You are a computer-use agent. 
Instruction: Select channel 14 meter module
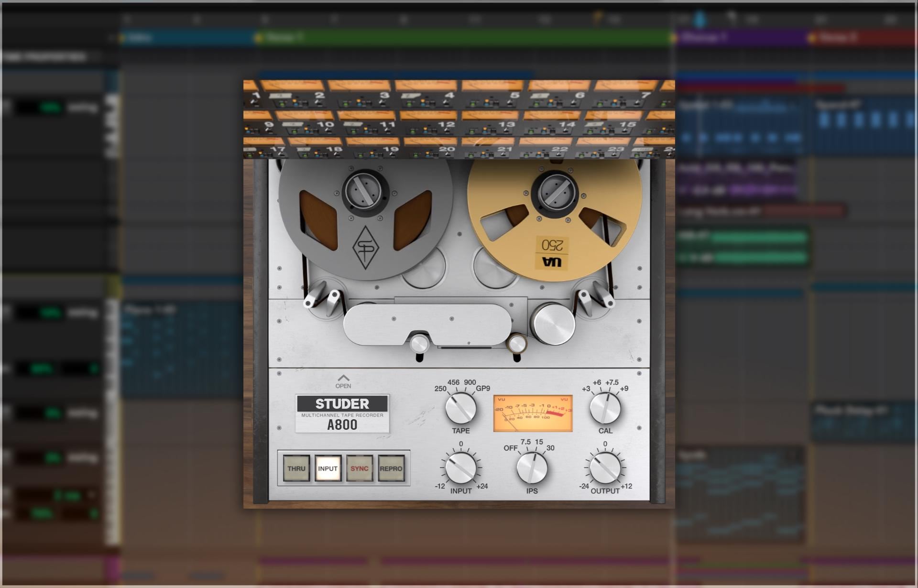551,123
